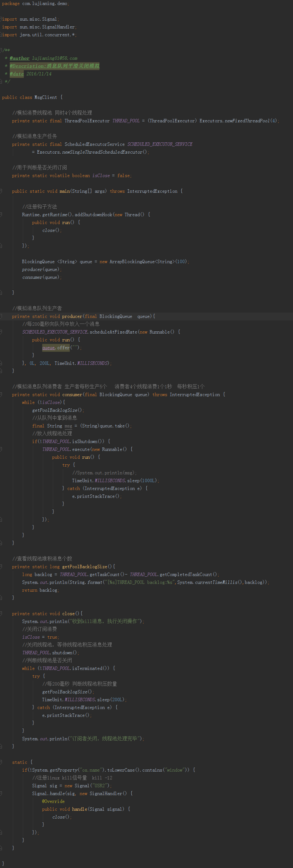Click the SCHEDULED_EXECUTOR_SERVICE declaration name

(x=160, y=144)
